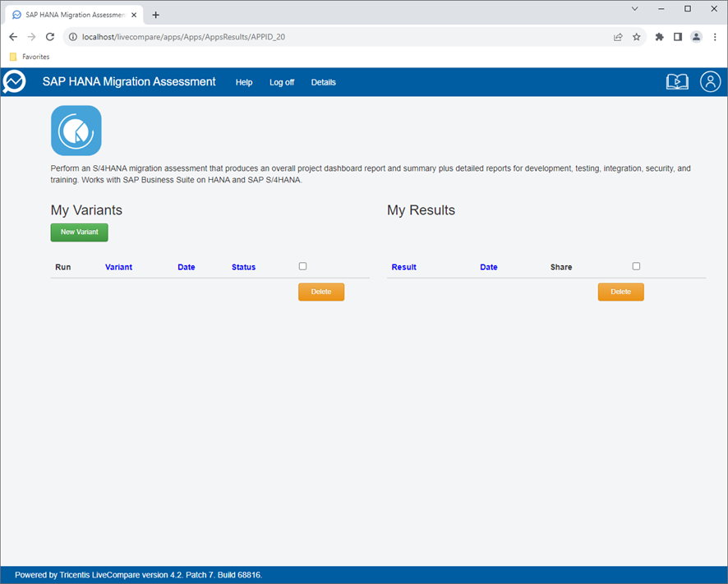
Task: Click the migration assessment app icon
Action: (76, 131)
